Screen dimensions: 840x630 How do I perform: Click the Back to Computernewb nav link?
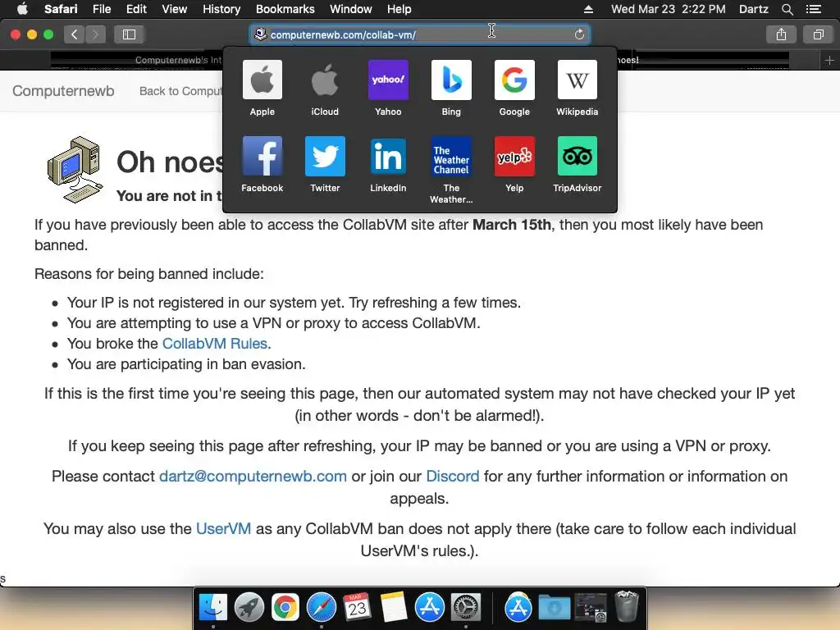[x=181, y=91]
